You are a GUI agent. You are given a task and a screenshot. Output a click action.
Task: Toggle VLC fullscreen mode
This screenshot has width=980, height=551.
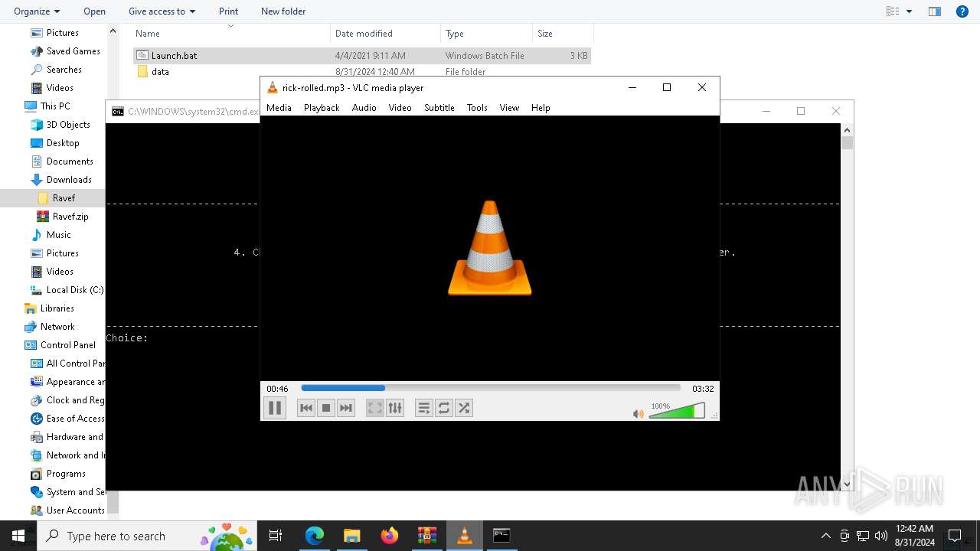point(375,408)
